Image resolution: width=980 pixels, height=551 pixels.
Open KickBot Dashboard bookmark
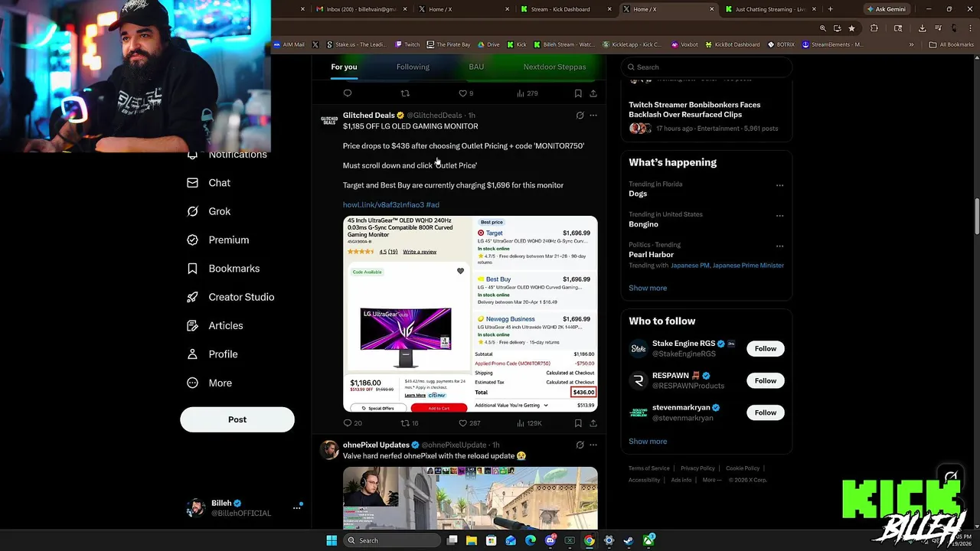point(733,44)
